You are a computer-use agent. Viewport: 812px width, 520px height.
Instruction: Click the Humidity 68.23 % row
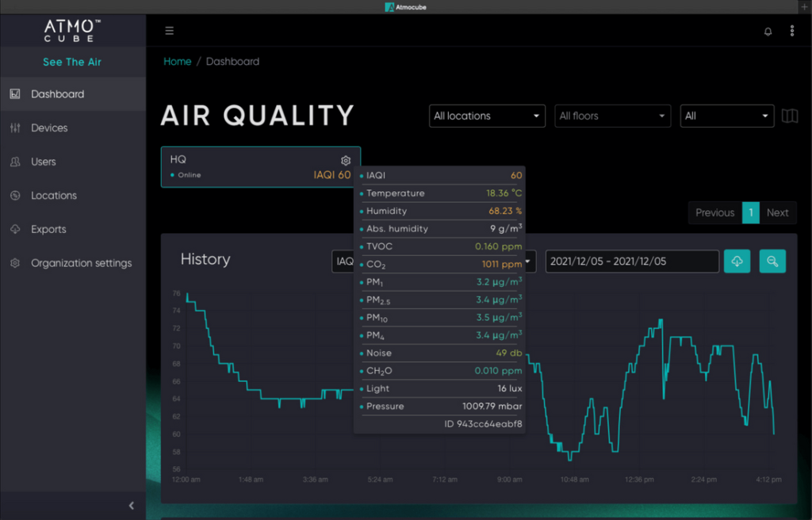coord(441,211)
